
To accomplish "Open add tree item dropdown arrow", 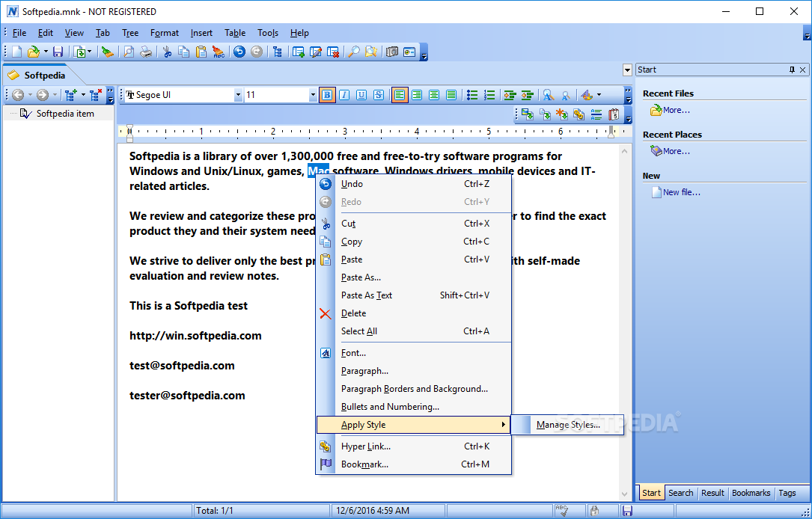I will 83,95.
